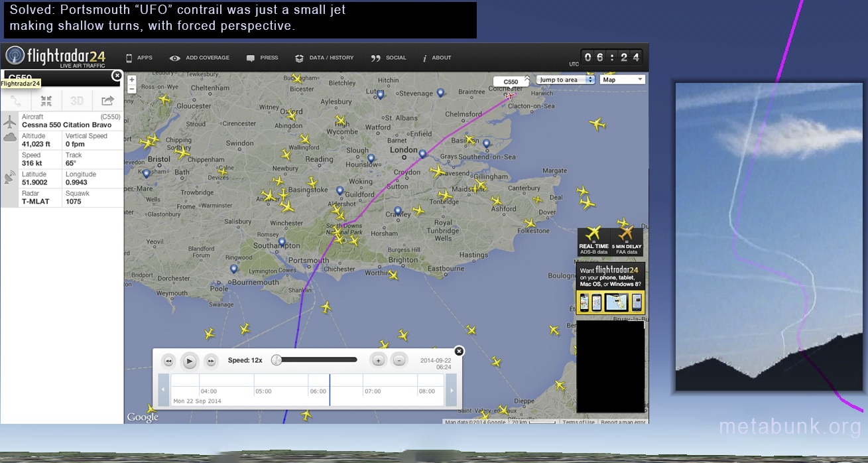This screenshot has height=463, width=868.
Task: Click the Track value 65°
Action: (71, 163)
